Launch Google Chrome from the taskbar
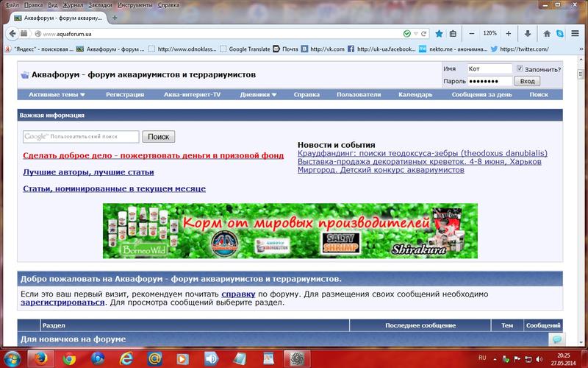 click(x=69, y=358)
